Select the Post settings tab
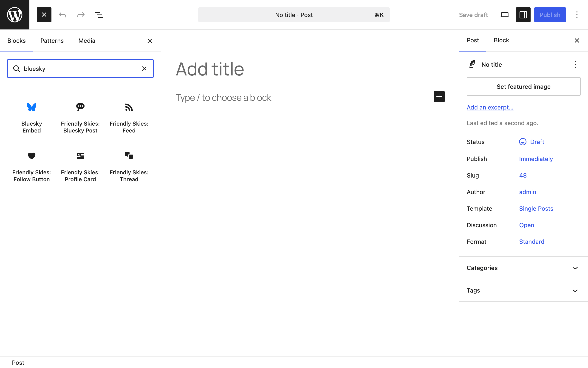 click(473, 40)
